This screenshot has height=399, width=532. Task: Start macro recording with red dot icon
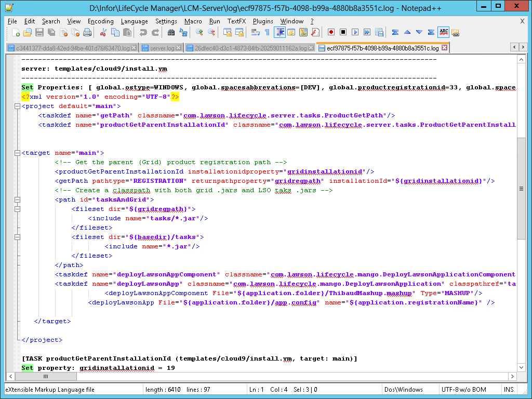(x=331, y=32)
